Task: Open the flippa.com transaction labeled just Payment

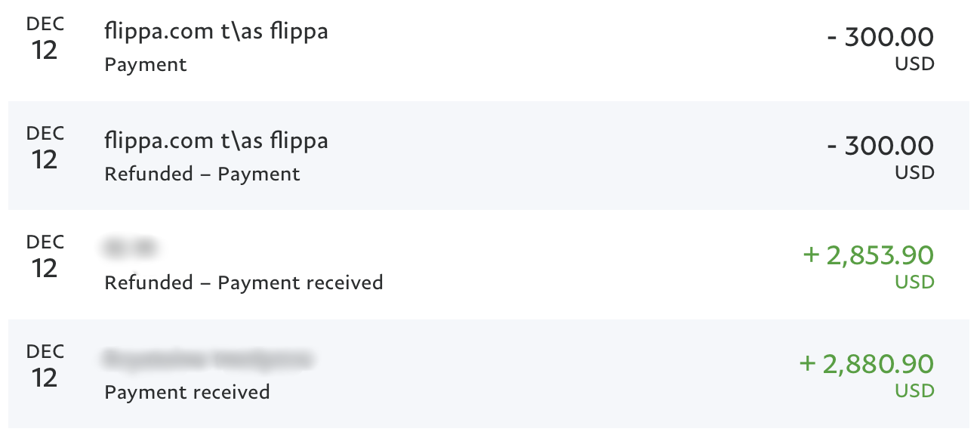Action: coord(216,32)
